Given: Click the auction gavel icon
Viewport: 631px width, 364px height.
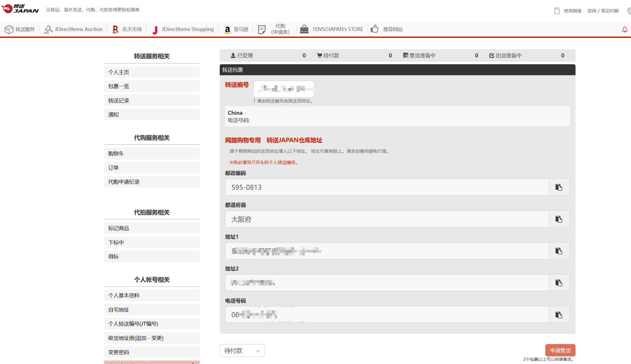Looking at the screenshot, I should (48, 29).
